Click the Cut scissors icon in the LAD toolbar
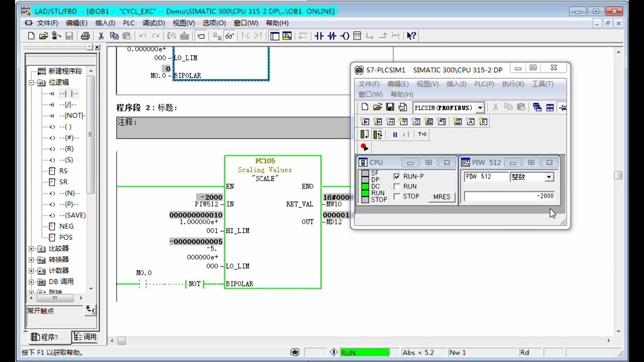The width and height of the screenshot is (644, 362). click(x=101, y=36)
